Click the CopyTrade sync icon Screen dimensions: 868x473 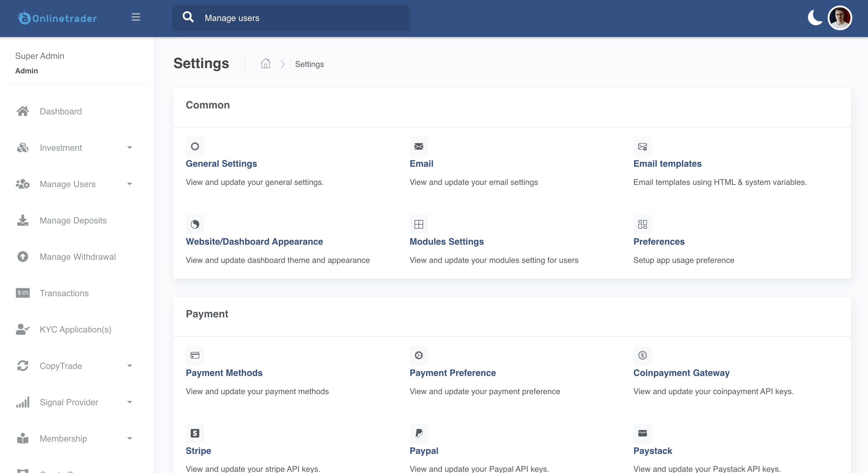click(x=22, y=366)
